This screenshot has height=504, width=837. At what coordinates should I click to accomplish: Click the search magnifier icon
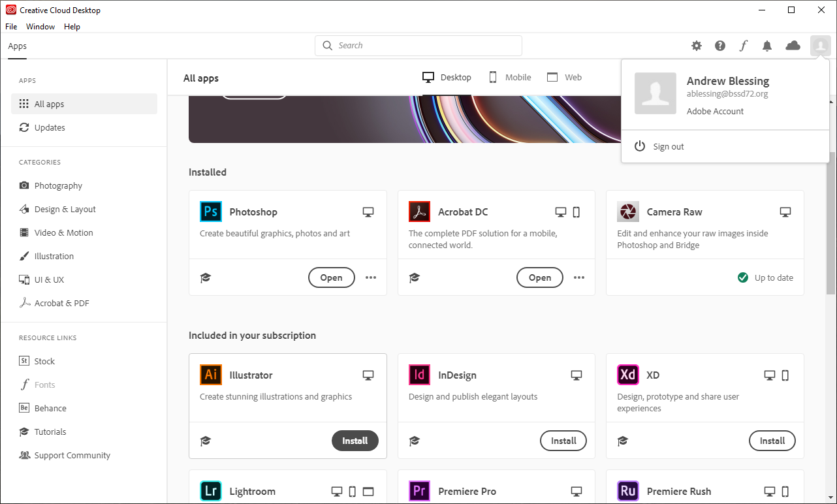click(328, 46)
